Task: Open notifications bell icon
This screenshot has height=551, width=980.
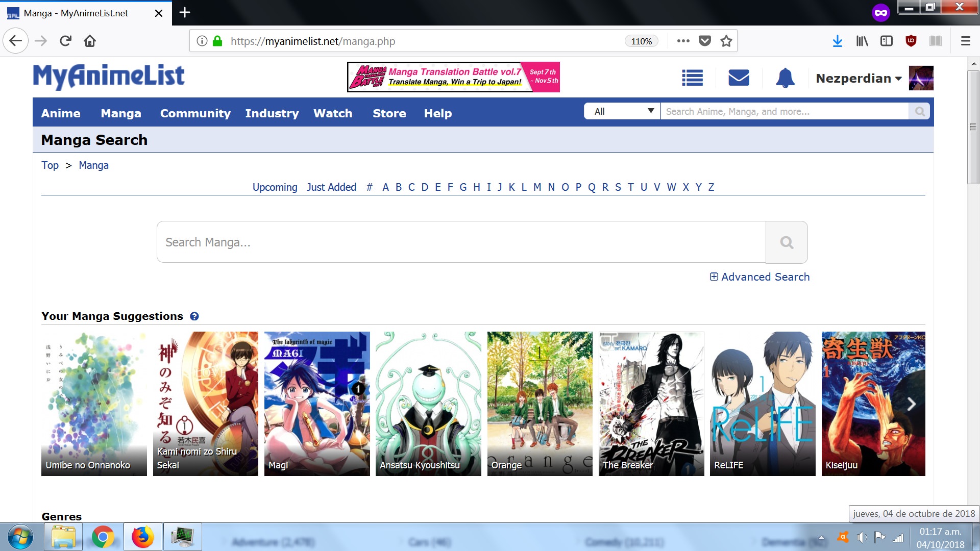Action: coord(785,78)
